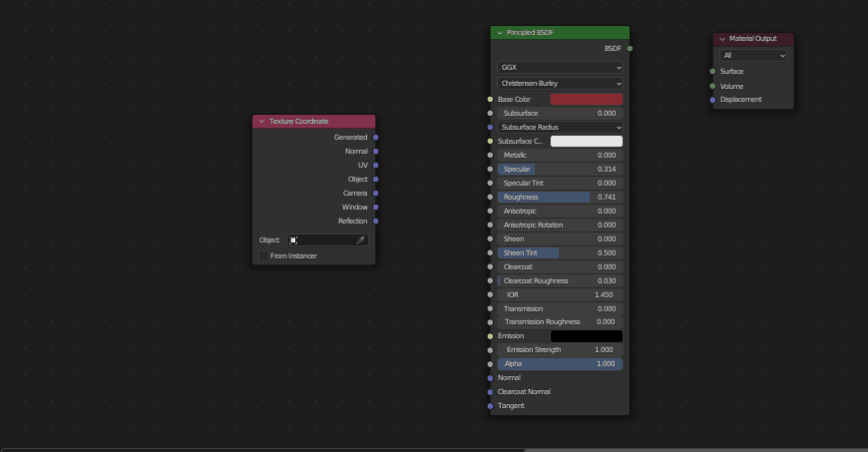The height and width of the screenshot is (452, 868).
Task: Click the red Base Color swatch
Action: (586, 100)
